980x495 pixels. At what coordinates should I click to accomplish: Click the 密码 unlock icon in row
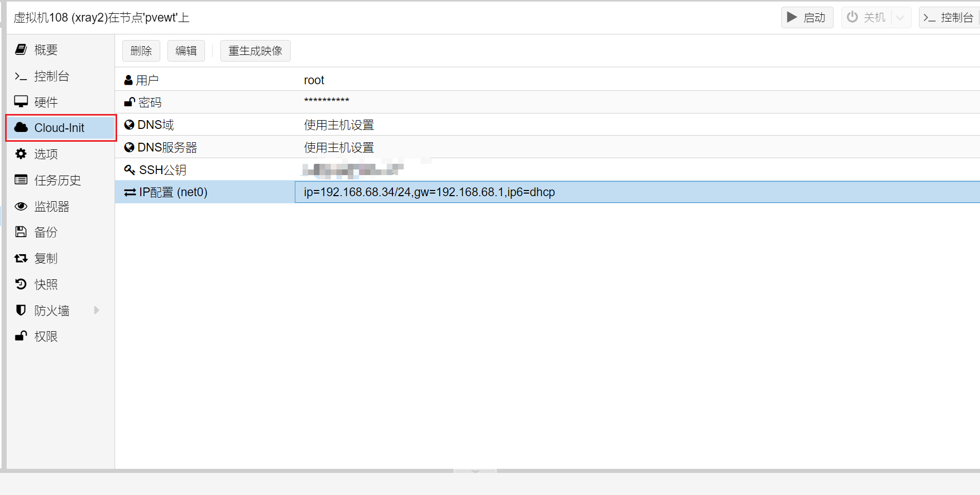(129, 102)
